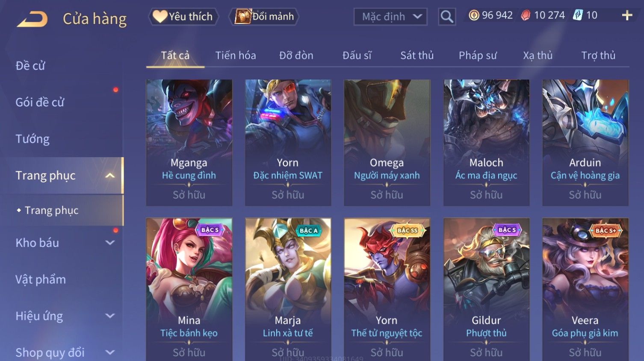
Task: Tap the plus icon to add currency
Action: [x=627, y=16]
